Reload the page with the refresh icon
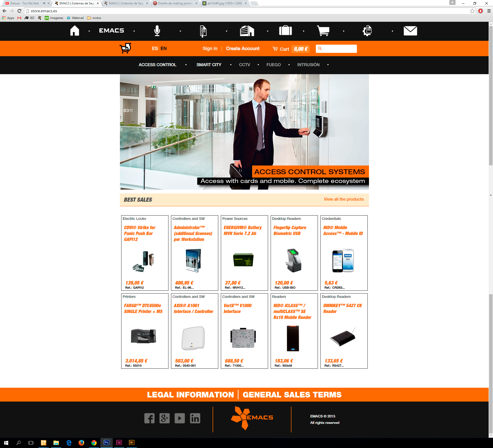Viewport: 493px width, 448px height. click(19, 11)
